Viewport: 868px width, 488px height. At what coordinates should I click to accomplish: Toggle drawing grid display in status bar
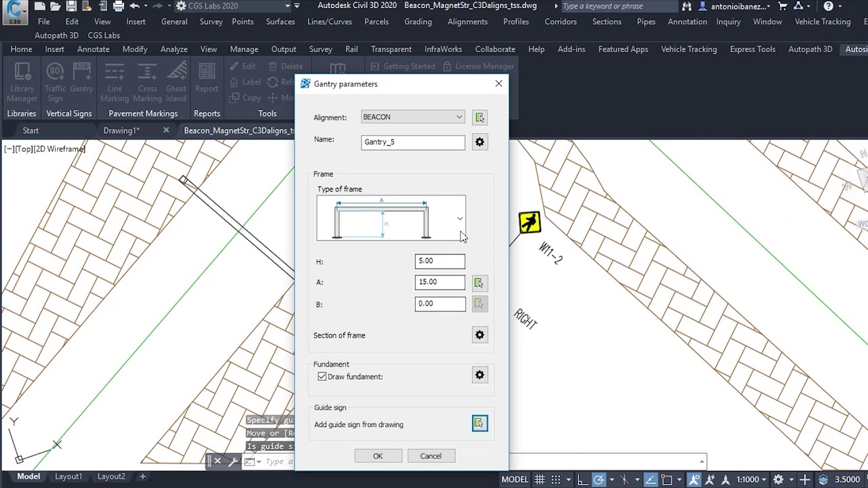[540, 479]
